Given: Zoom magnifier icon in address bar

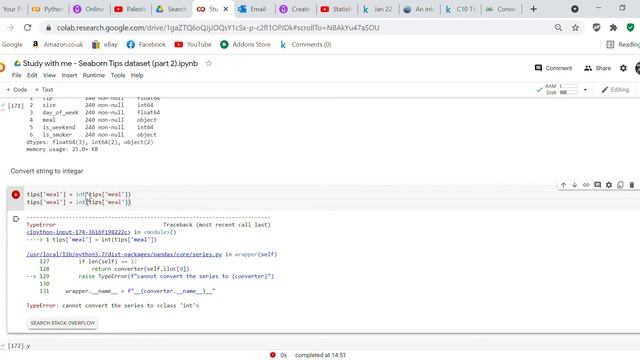Looking at the screenshot, I should (x=558, y=28).
